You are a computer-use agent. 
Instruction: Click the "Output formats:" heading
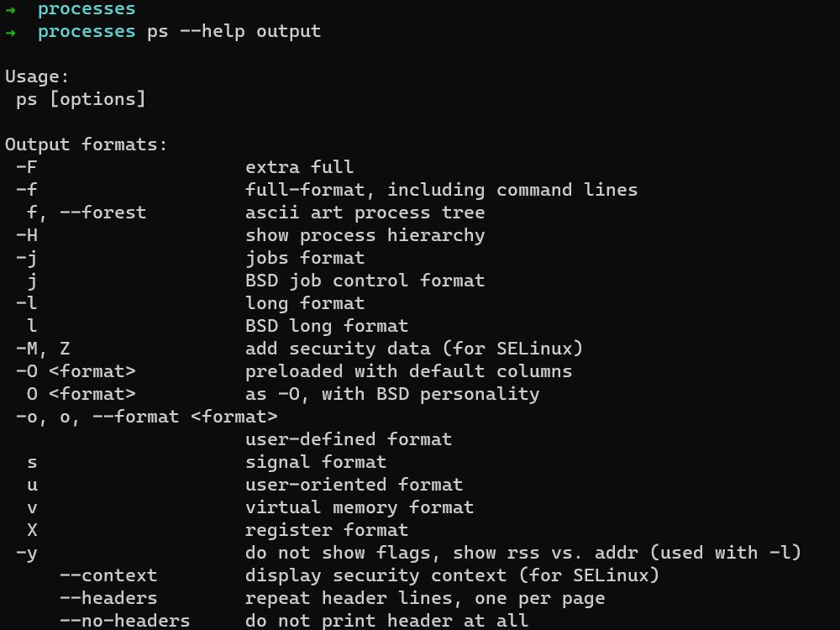coord(87,145)
